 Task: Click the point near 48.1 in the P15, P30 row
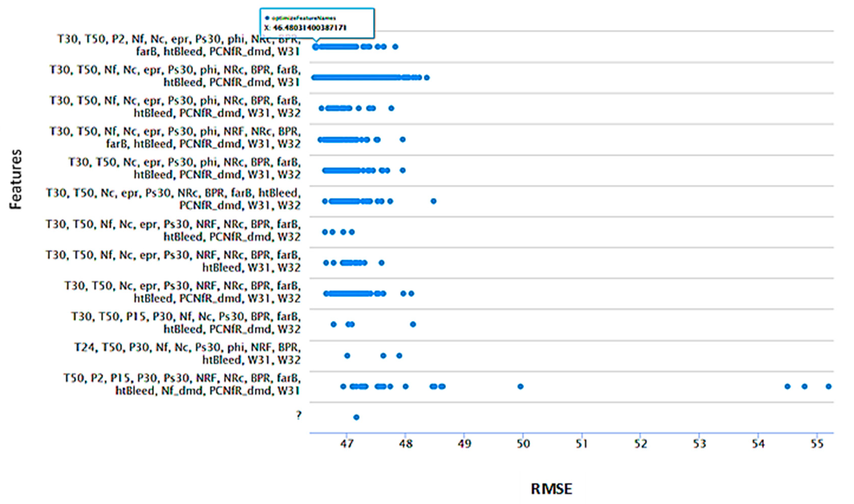click(413, 324)
